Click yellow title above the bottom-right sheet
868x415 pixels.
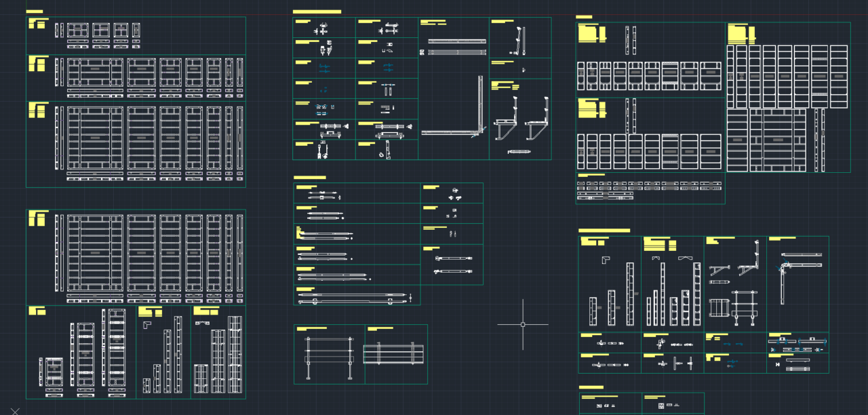(x=604, y=231)
